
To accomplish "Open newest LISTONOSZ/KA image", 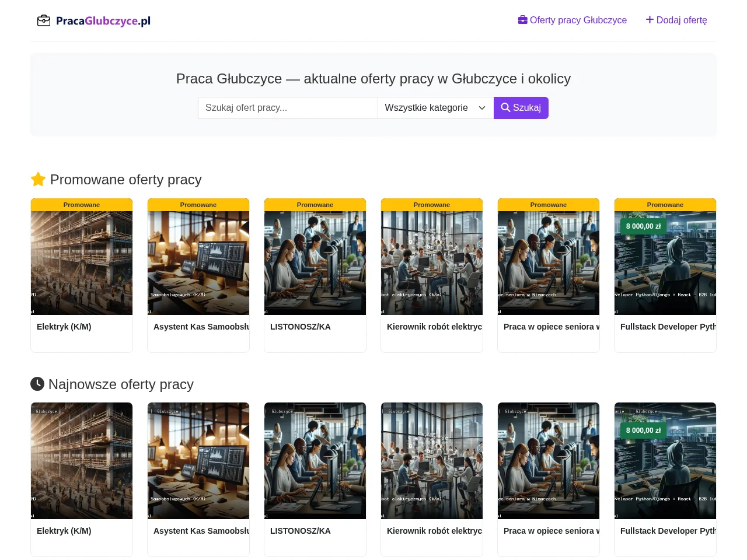I will coord(315,461).
